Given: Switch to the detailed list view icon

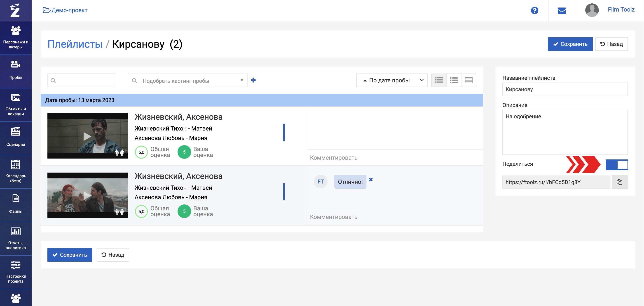Looking at the screenshot, I should coord(439,80).
